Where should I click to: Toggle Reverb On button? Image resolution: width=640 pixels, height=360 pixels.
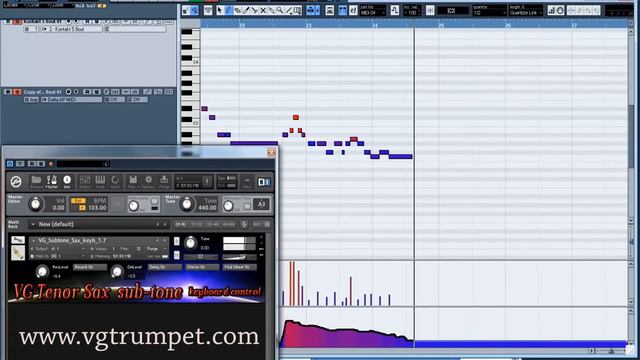(90, 267)
